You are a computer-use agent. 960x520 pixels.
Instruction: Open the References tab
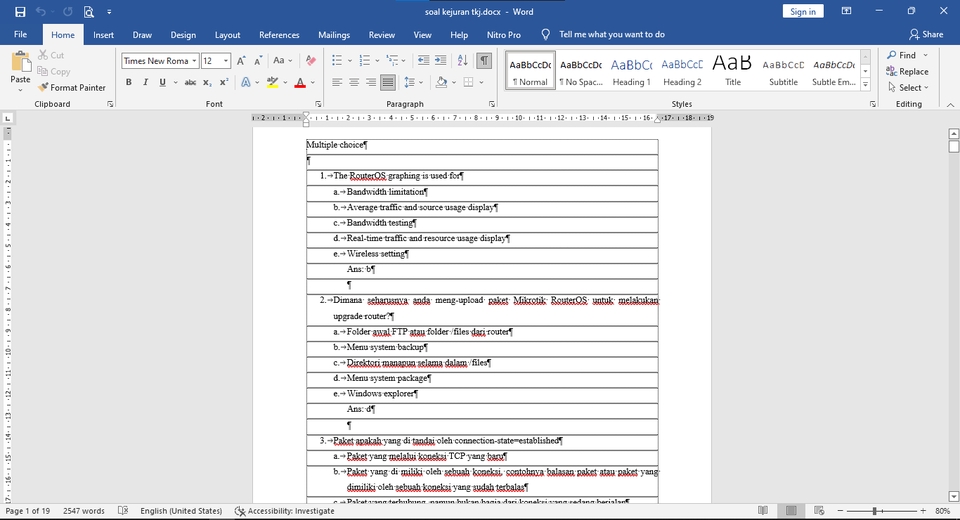coord(279,35)
